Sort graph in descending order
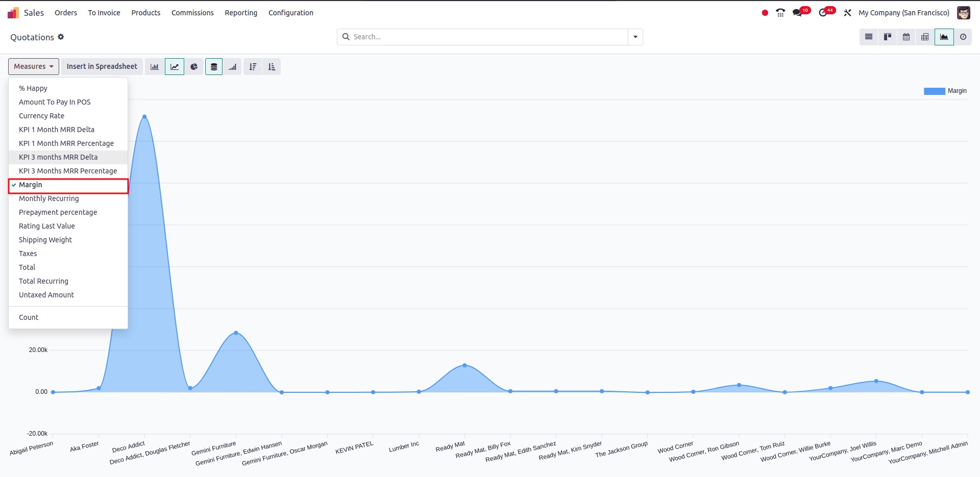 tap(253, 67)
